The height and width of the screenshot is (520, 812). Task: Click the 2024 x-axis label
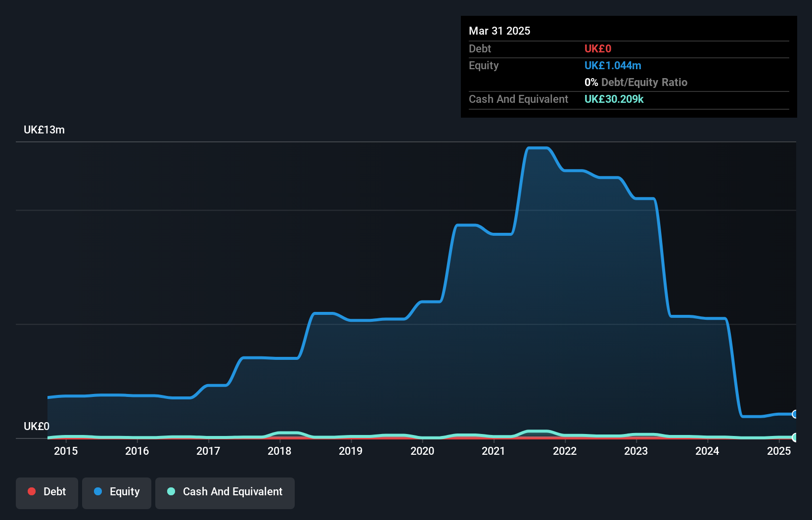[x=707, y=451]
